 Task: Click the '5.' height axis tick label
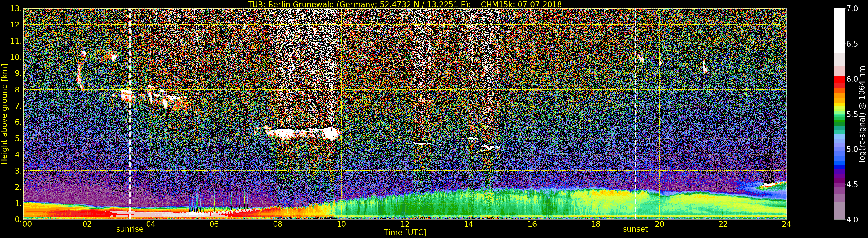(18, 138)
